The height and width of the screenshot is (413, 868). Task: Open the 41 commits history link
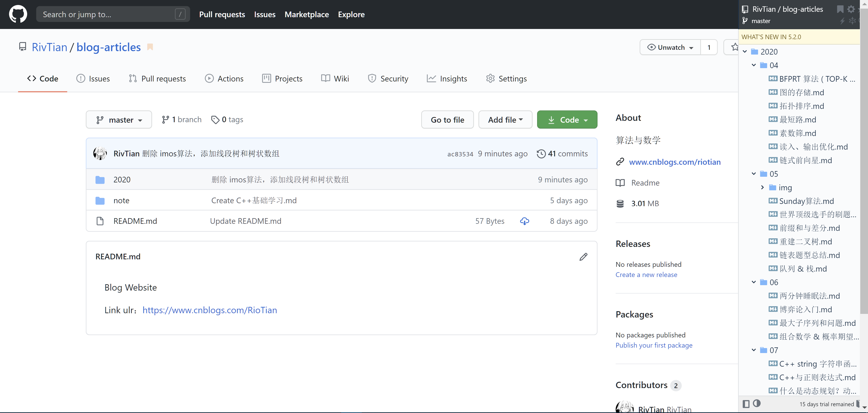(x=562, y=154)
